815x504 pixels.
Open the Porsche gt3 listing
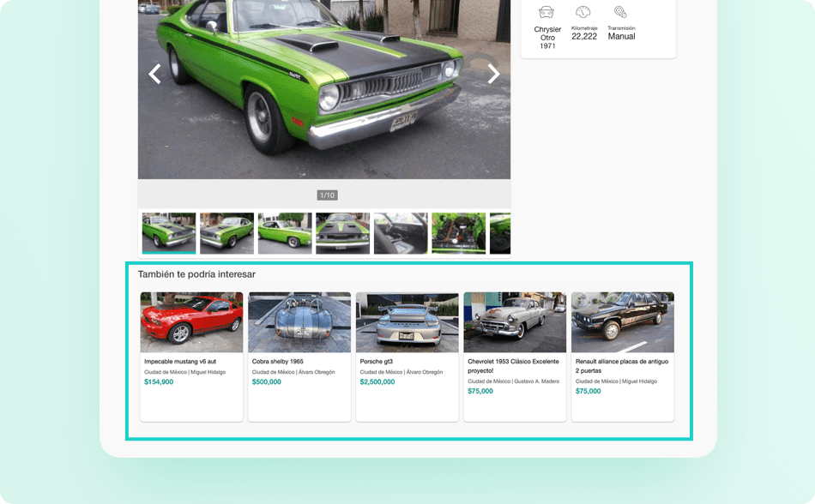407,357
